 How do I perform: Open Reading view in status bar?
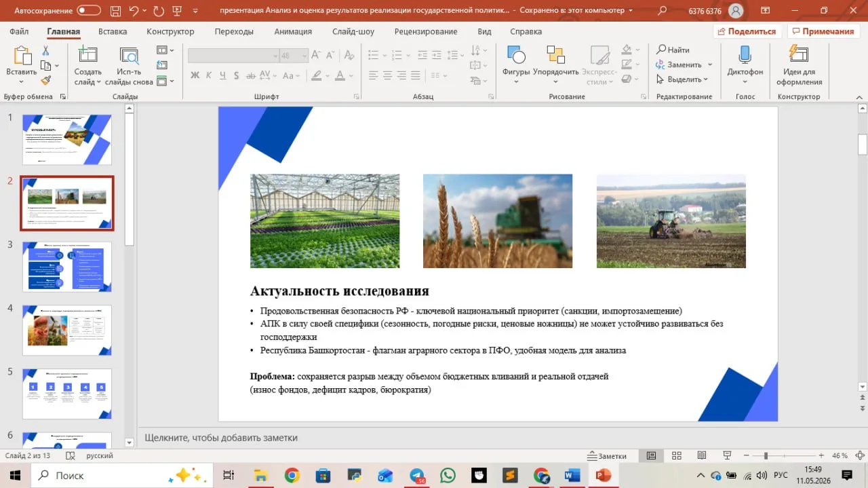click(702, 456)
